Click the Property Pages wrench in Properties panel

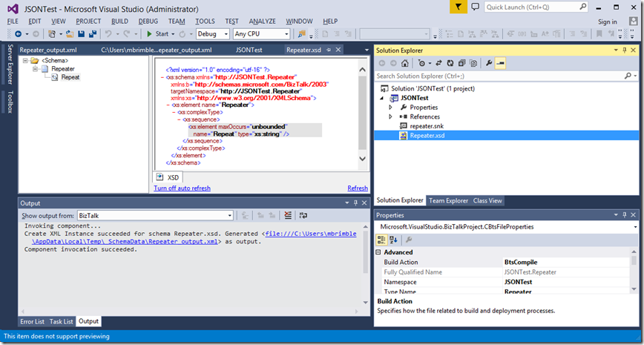click(x=409, y=240)
